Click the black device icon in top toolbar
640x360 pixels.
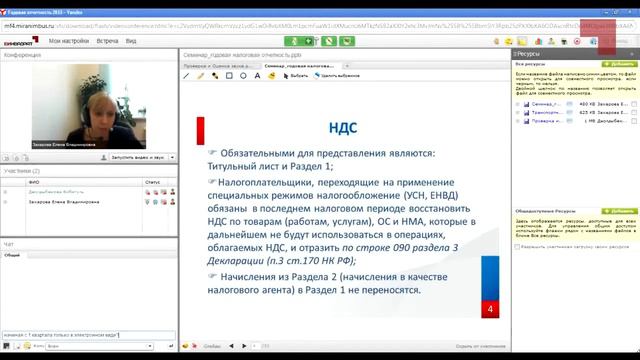(x=564, y=41)
